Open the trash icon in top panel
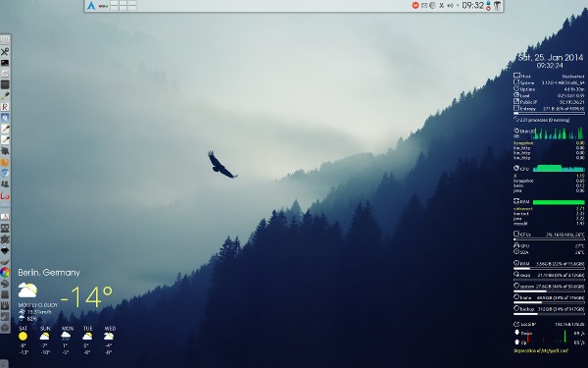Image resolution: width=588 pixels, height=368 pixels. pos(497,6)
